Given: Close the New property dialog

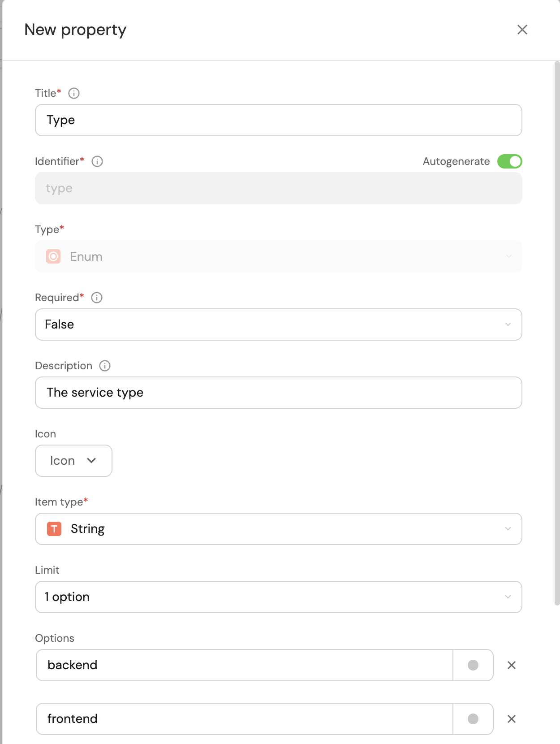Looking at the screenshot, I should pyautogui.click(x=522, y=30).
